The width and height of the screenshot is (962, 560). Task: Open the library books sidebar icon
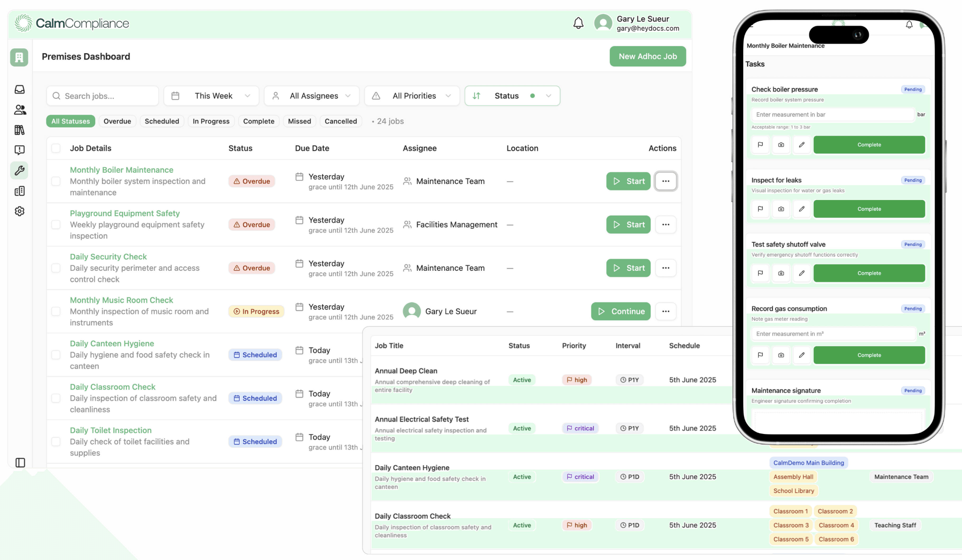(20, 130)
